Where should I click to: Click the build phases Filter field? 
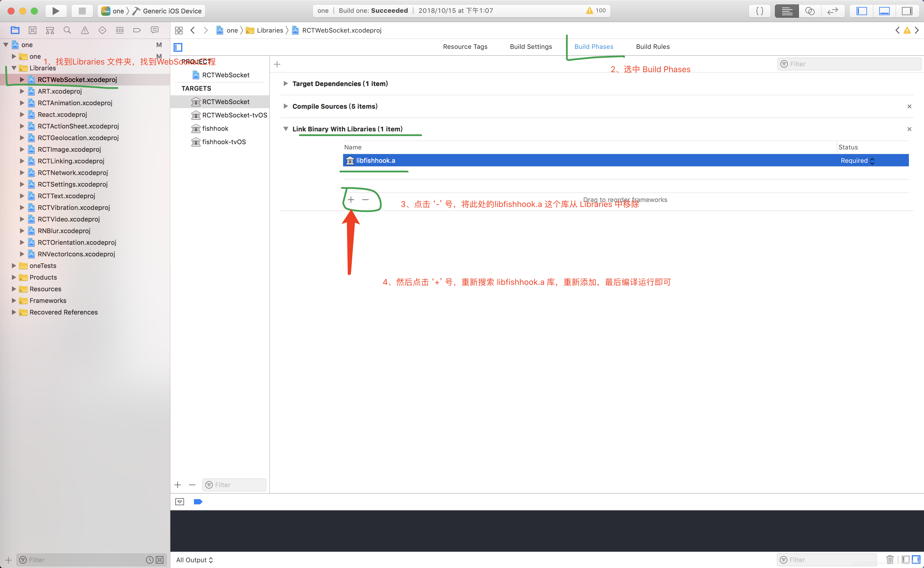(x=849, y=64)
